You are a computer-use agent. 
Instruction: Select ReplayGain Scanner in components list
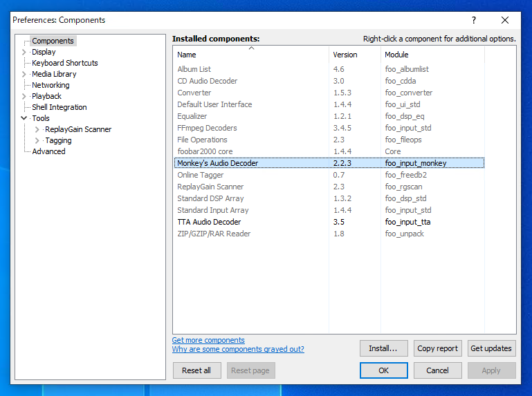click(329, 187)
